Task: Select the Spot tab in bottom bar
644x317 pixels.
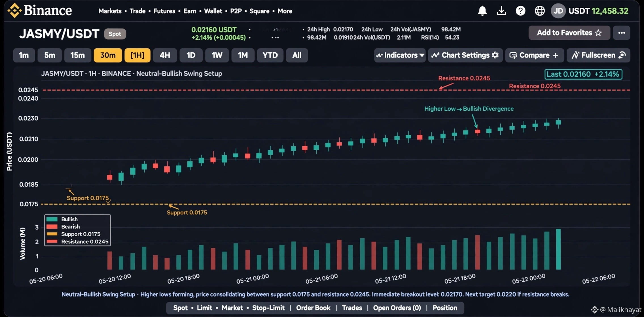Action: tap(180, 308)
